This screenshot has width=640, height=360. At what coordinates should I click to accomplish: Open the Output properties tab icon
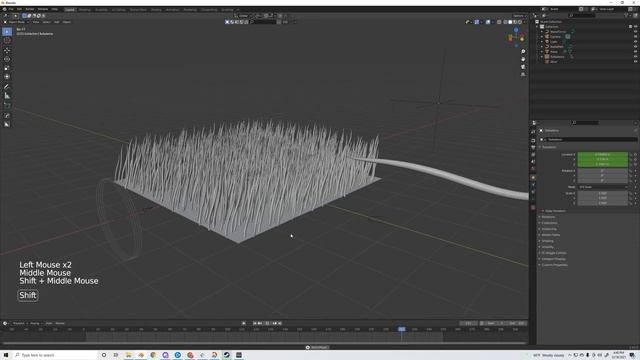pos(533,147)
